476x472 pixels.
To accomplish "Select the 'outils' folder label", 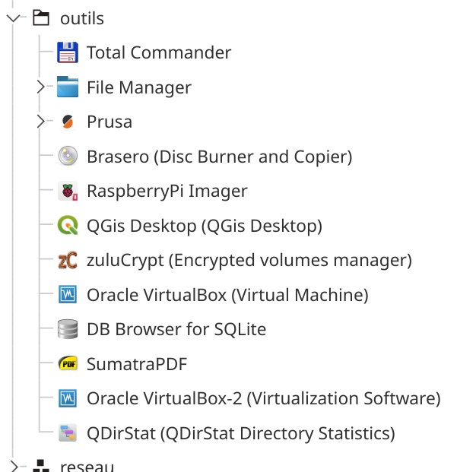I will tap(82, 18).
